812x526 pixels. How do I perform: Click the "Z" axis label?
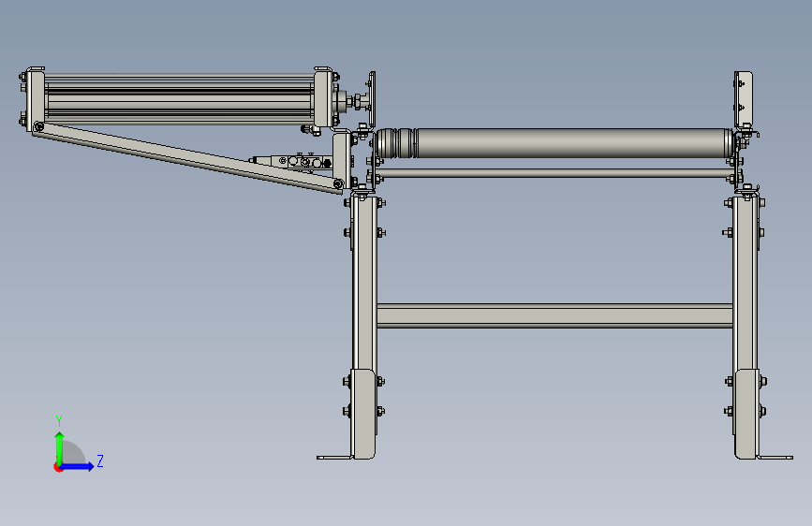point(100,460)
